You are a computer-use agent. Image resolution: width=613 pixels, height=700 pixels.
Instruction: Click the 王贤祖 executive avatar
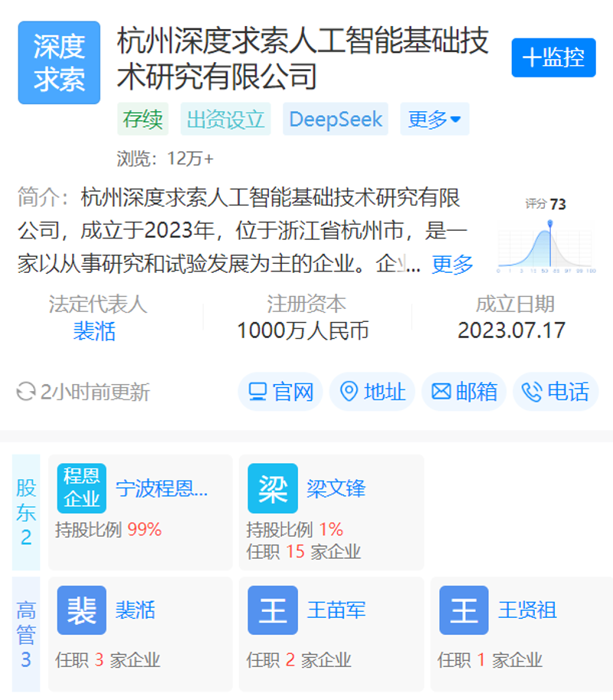coord(464,610)
